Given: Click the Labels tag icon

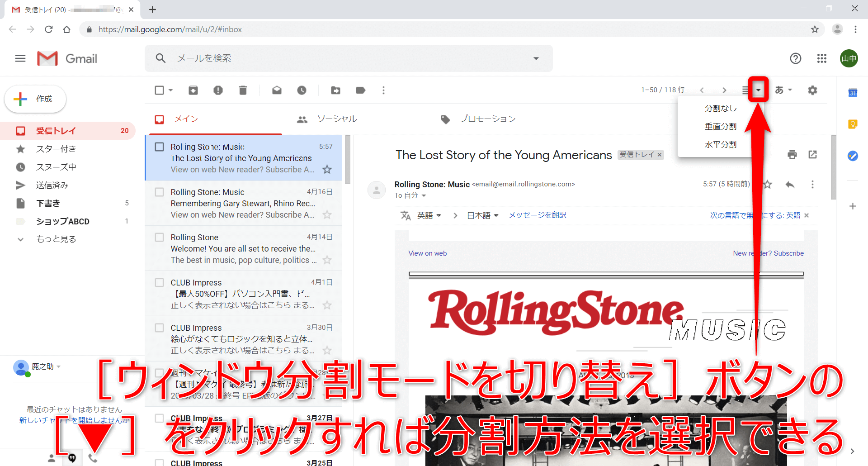Looking at the screenshot, I should [x=360, y=90].
